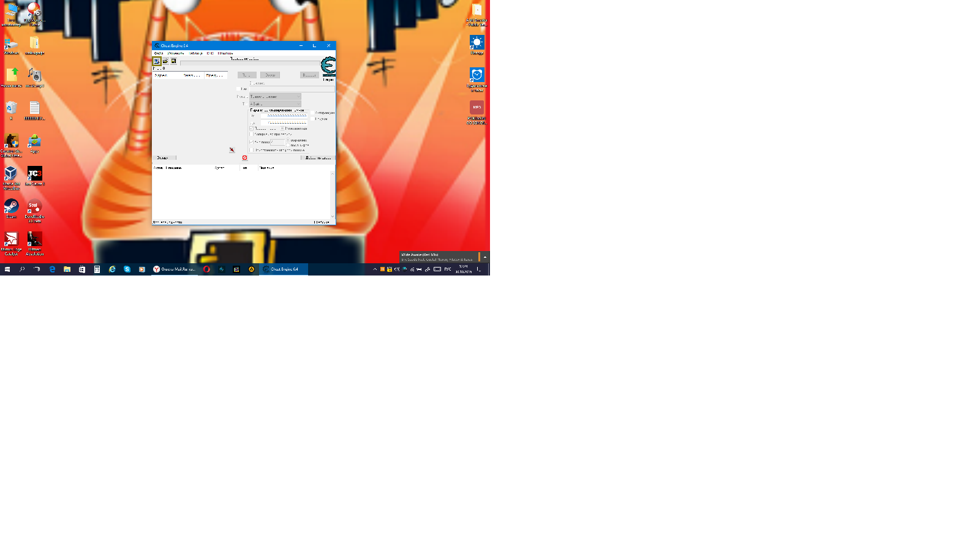The width and height of the screenshot is (980, 551).
Task: Click the open file folder toolbar icon
Action: 165,61
